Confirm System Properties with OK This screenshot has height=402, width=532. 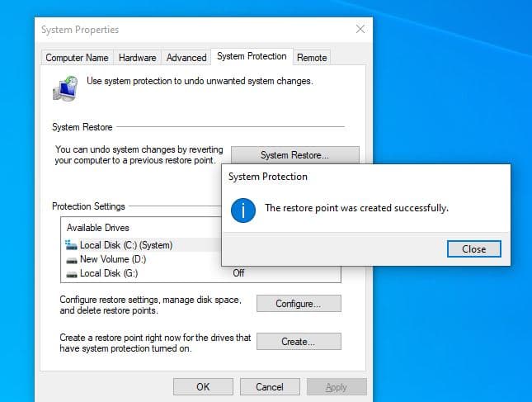[x=203, y=386]
